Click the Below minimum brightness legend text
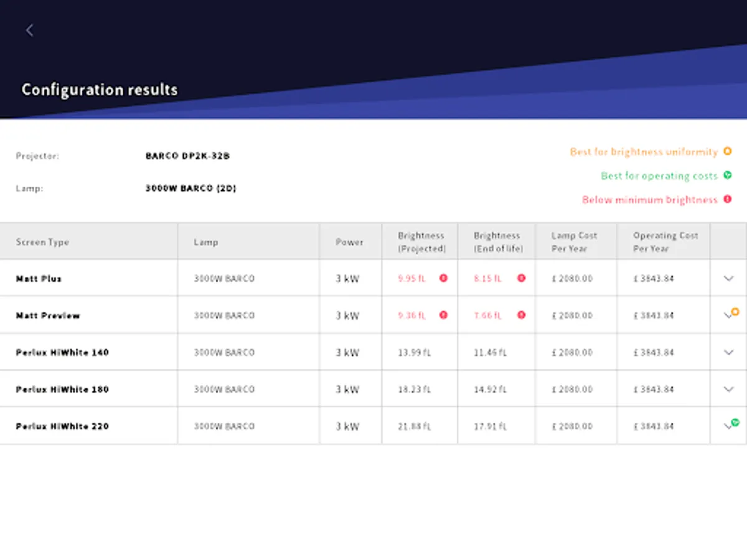 (x=650, y=200)
